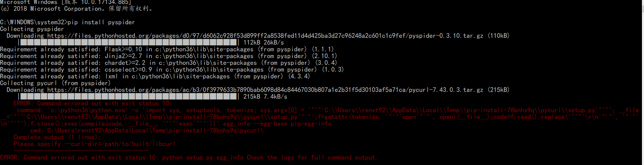Click the pycurl download progress bar
644x165 pixels.
[129, 97]
